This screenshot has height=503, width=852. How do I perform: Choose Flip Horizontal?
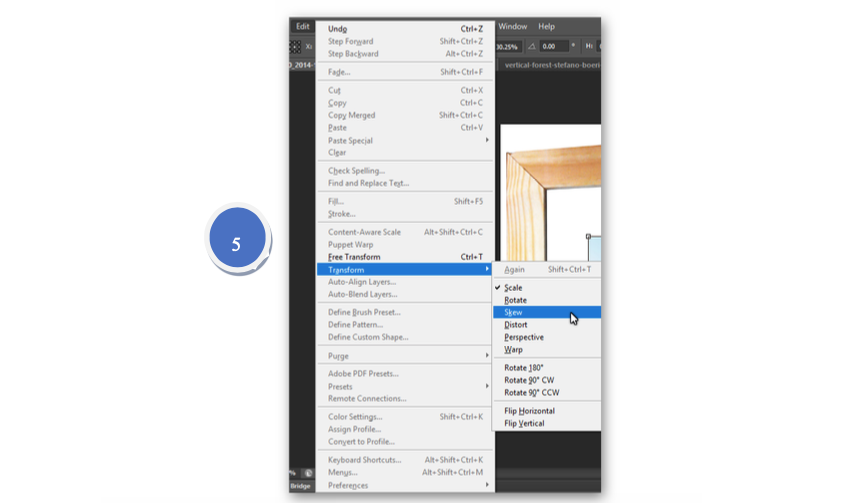529,411
